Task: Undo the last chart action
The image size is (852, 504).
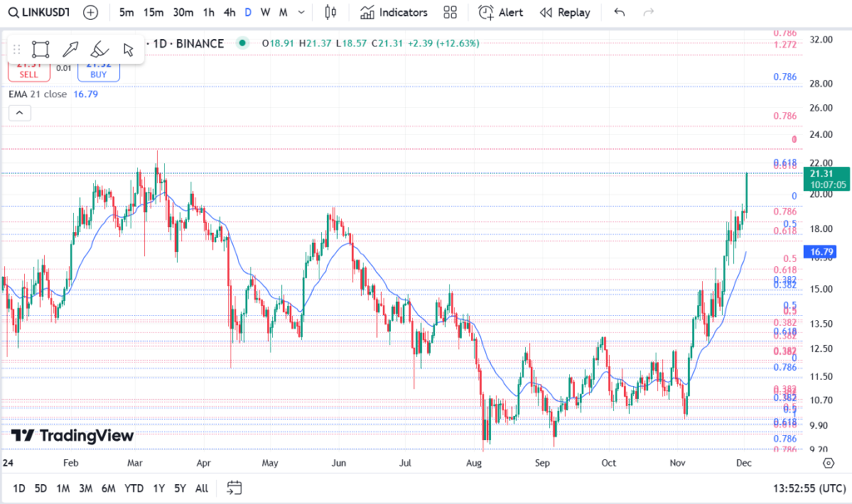Action: (619, 12)
